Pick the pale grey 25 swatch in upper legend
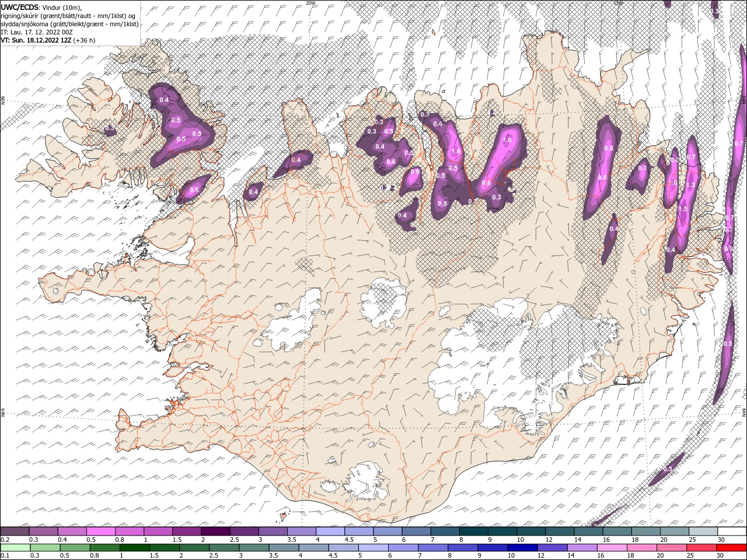The width and height of the screenshot is (747, 560). [x=703, y=531]
